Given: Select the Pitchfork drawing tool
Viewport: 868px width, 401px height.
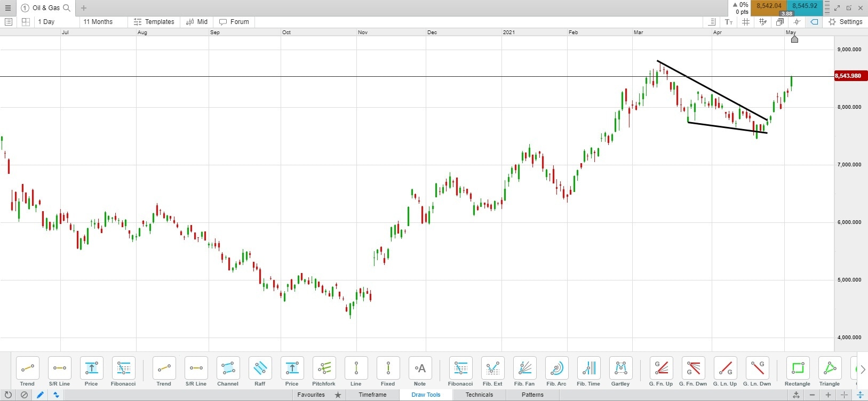Looking at the screenshot, I should (324, 372).
